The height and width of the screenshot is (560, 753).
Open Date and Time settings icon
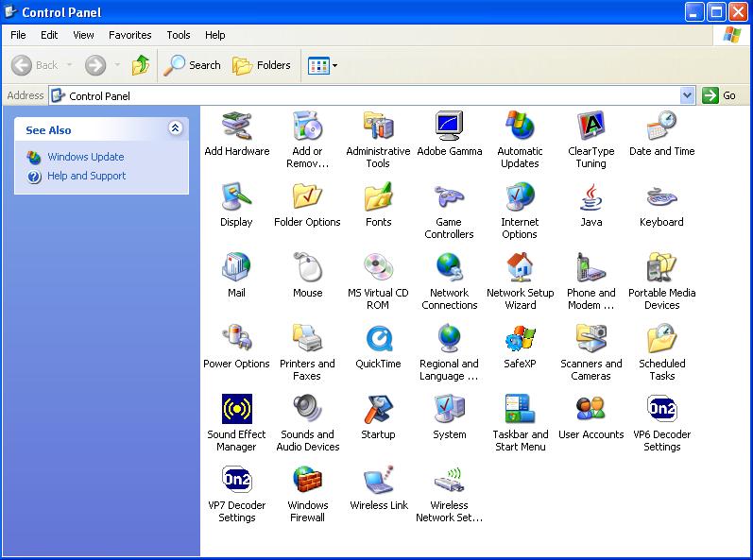click(x=661, y=127)
